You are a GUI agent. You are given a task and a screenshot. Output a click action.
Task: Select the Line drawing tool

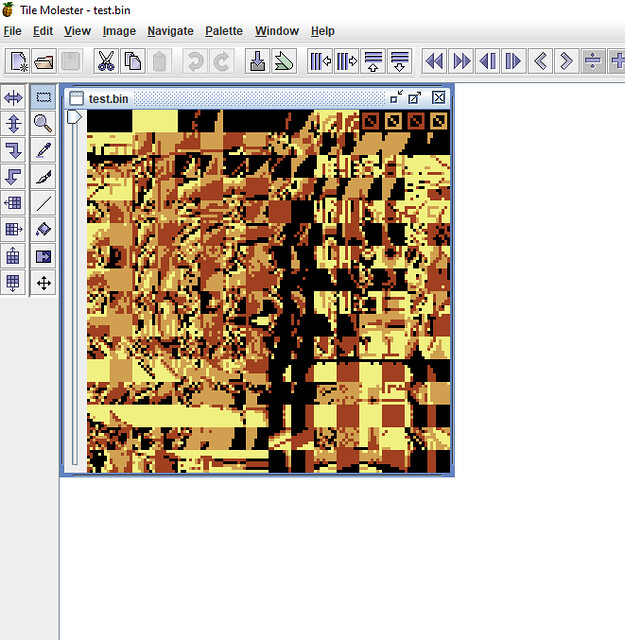click(x=43, y=203)
